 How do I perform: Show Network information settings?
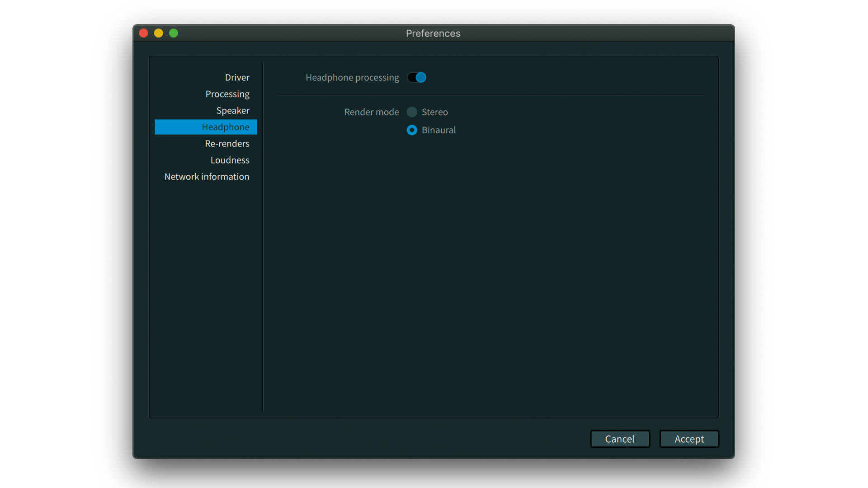coord(207,177)
